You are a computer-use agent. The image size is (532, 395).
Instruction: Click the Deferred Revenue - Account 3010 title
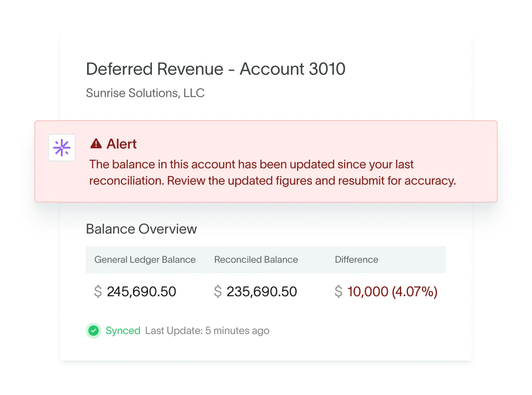tap(216, 69)
